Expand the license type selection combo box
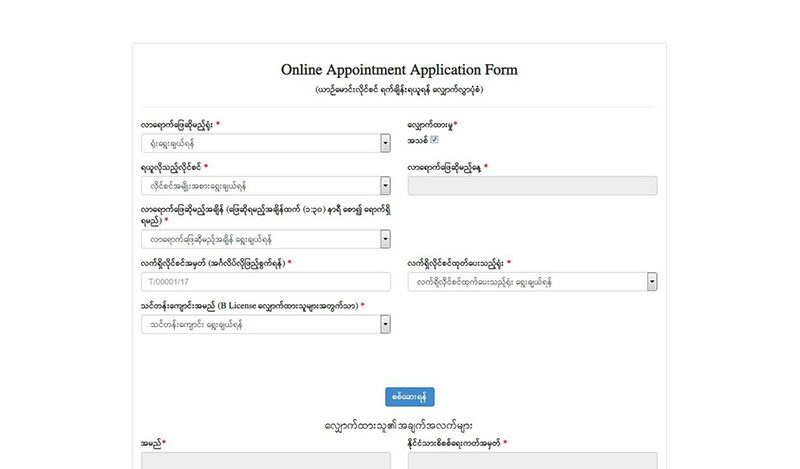The image size is (800, 469). [260, 185]
